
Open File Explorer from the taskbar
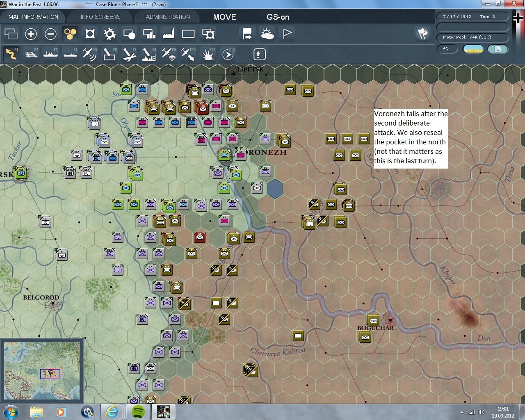pos(37,412)
